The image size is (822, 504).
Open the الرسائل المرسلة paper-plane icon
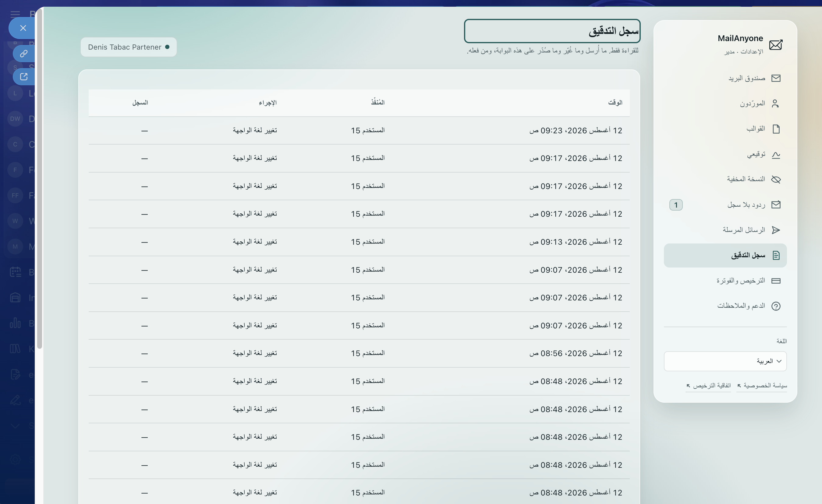click(x=776, y=230)
